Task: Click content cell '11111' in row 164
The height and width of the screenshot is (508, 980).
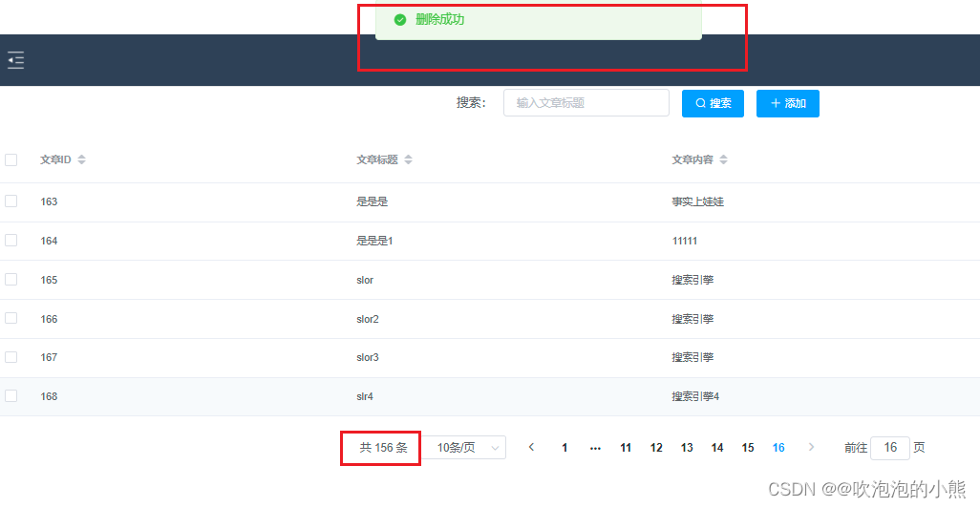Action: (684, 241)
